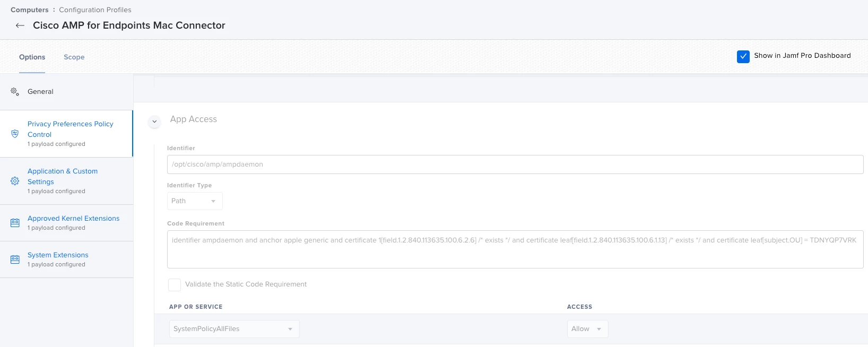The width and height of the screenshot is (868, 347).
Task: Click the Identifier input field
Action: click(515, 164)
